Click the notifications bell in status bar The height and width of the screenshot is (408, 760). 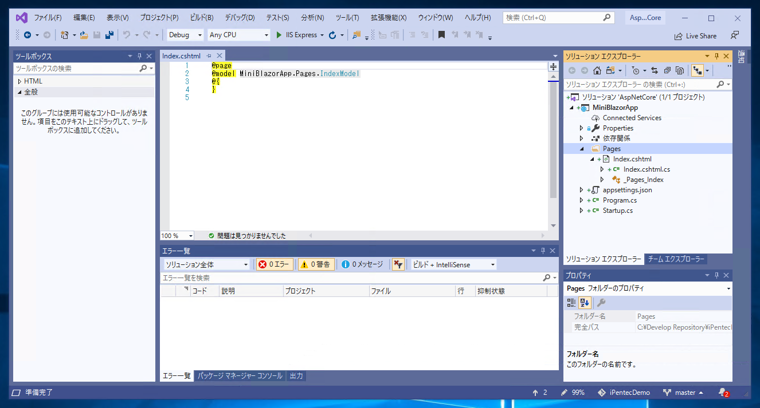pyautogui.click(x=724, y=392)
